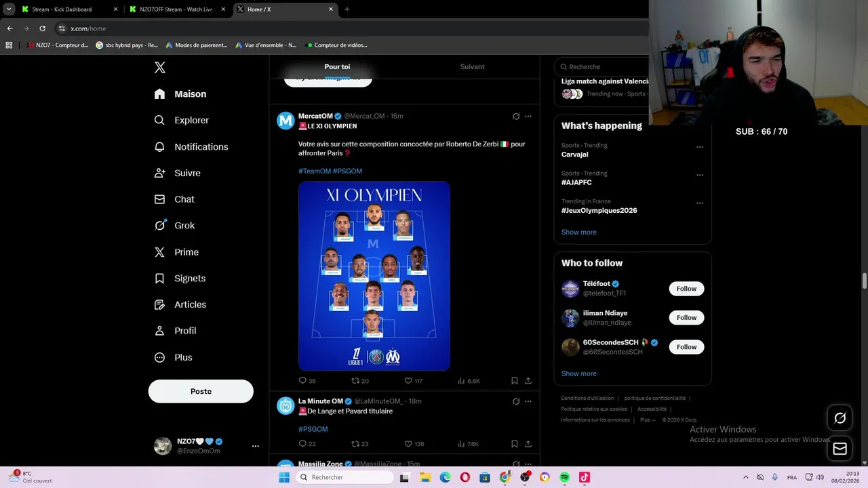
Task: Open account menu next to NZO7 profile
Action: pyautogui.click(x=256, y=446)
